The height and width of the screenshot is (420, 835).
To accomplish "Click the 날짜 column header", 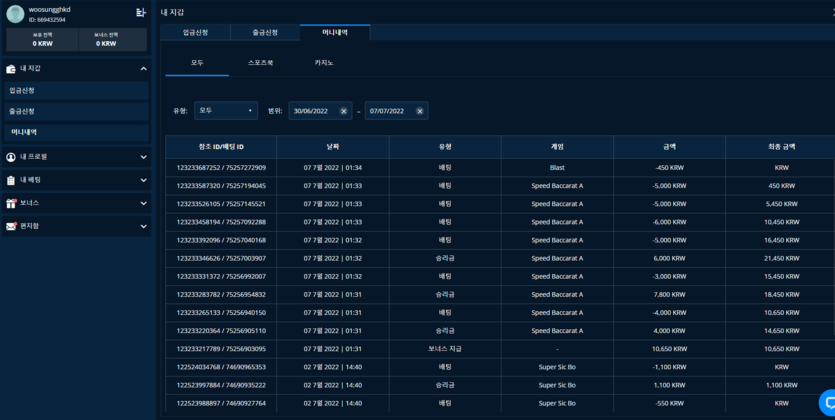I will pos(333,147).
